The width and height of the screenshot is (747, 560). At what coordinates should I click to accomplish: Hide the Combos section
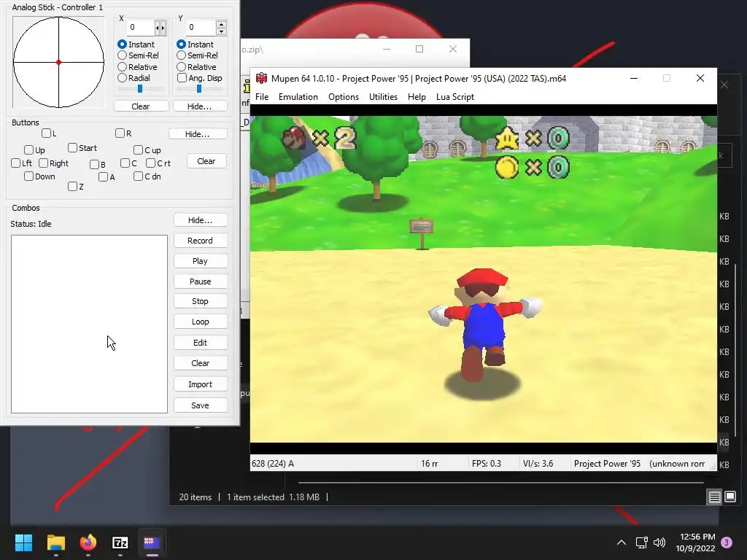pos(201,220)
